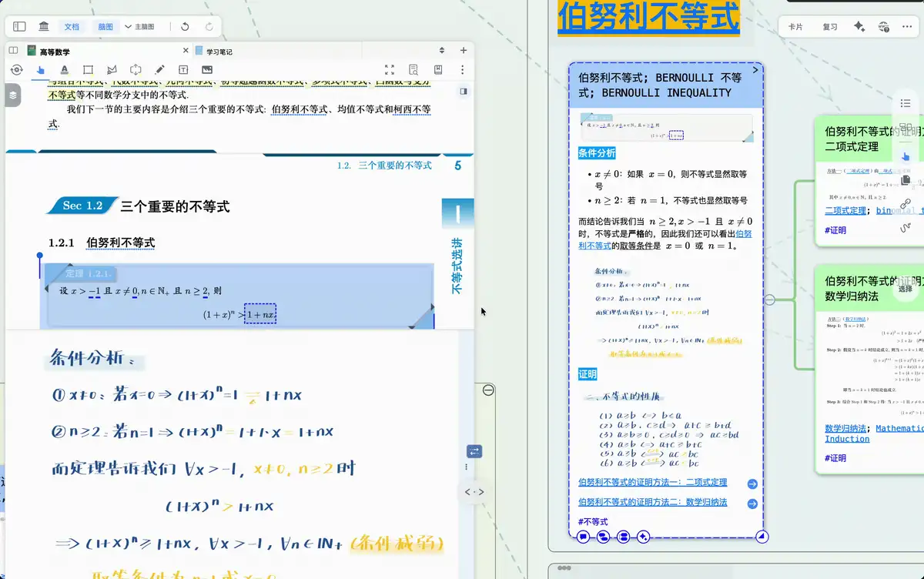
Task: Click the #不等式 tag
Action: pyautogui.click(x=593, y=522)
